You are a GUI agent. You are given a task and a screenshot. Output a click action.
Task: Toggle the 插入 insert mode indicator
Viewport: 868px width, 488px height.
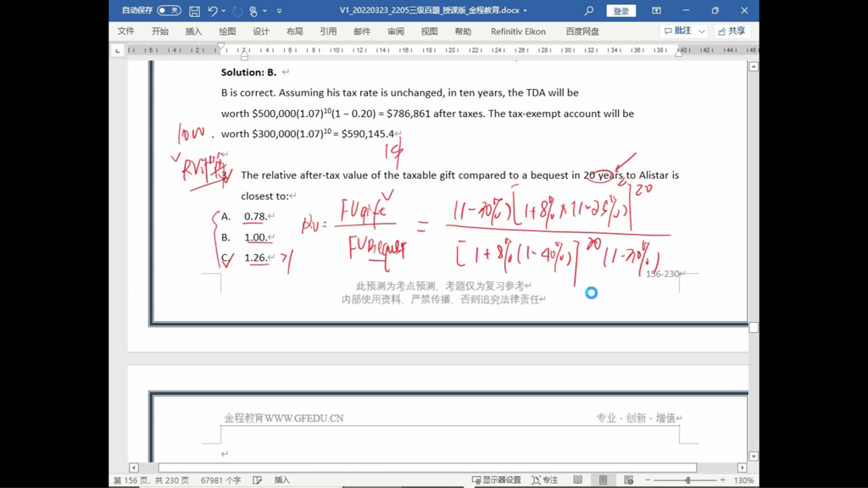281,480
